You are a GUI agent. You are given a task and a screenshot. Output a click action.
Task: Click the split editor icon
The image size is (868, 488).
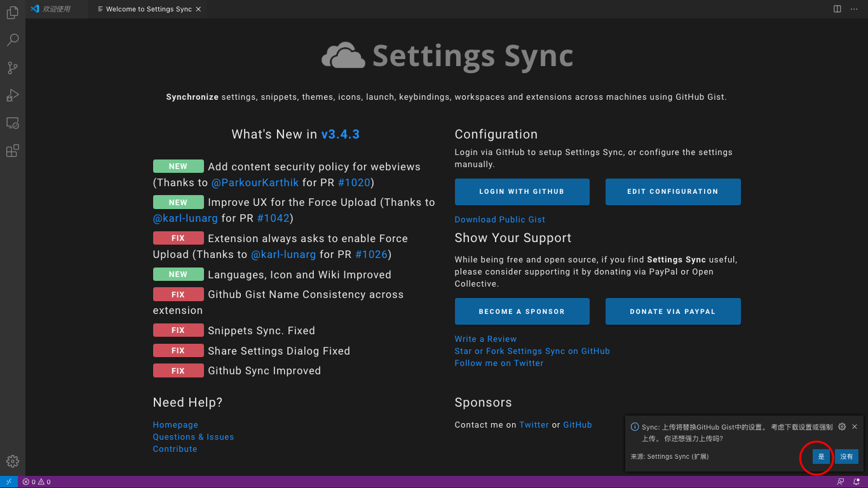(837, 9)
